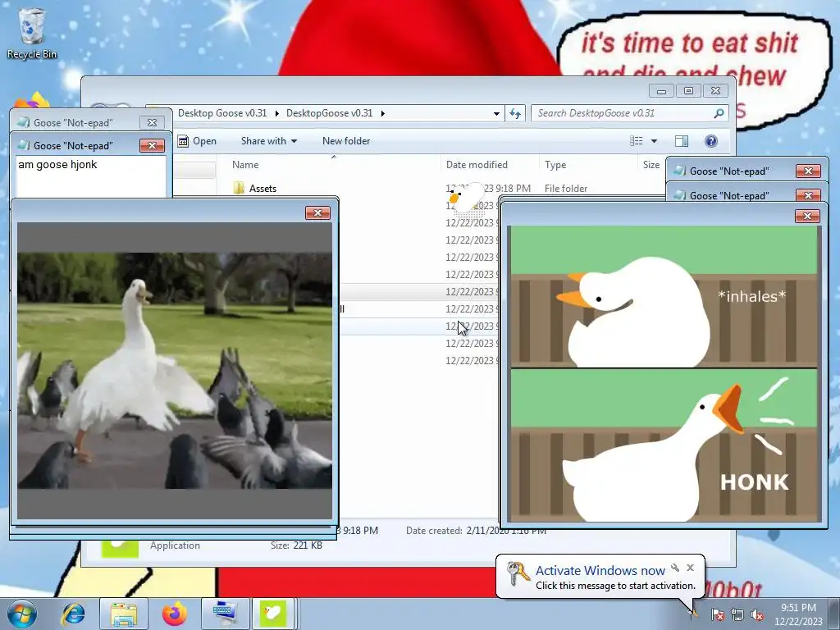Click the search magnifier icon in Explorer

(x=719, y=113)
